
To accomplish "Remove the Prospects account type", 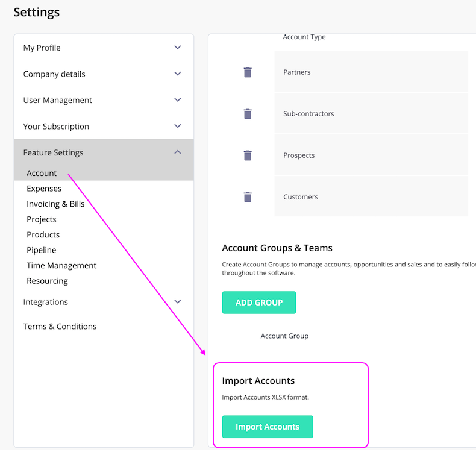I will tap(247, 155).
